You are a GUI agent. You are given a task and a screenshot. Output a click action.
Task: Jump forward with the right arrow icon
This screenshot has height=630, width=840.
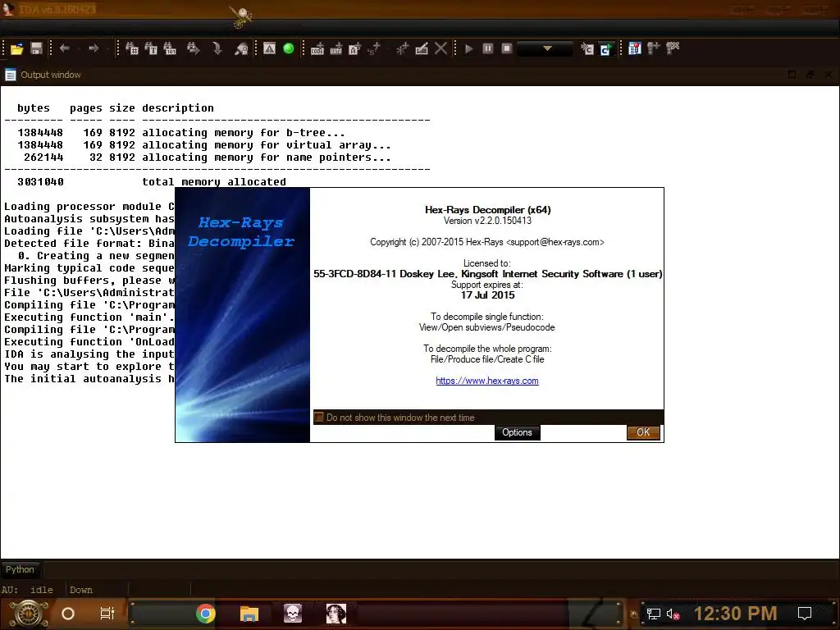[94, 48]
